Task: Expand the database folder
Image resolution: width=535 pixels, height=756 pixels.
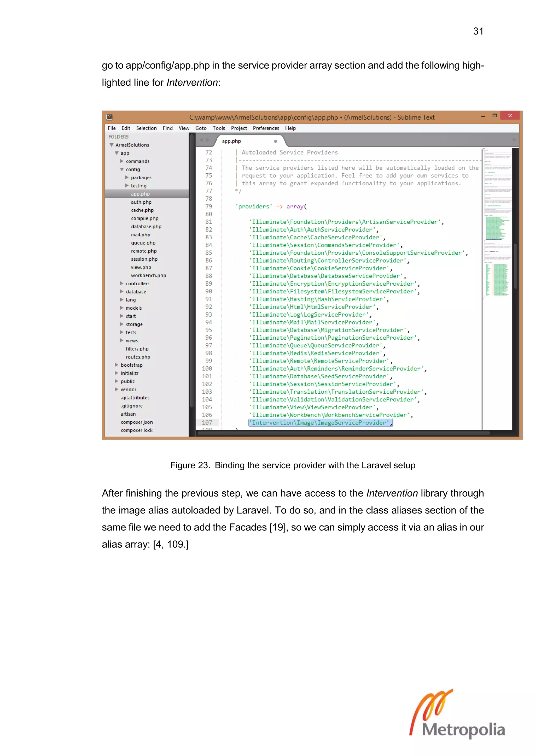Action: pos(121,292)
